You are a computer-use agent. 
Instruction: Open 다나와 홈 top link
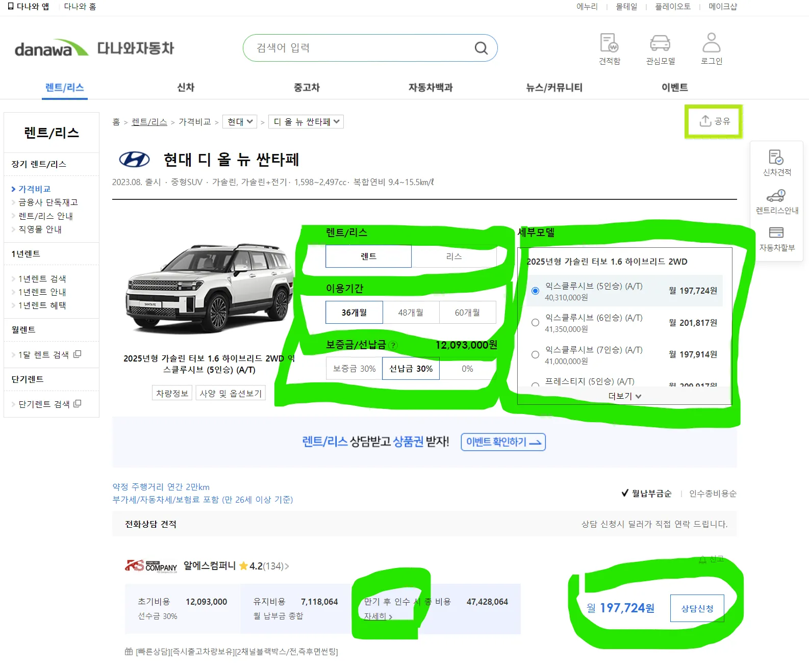pyautogui.click(x=80, y=7)
